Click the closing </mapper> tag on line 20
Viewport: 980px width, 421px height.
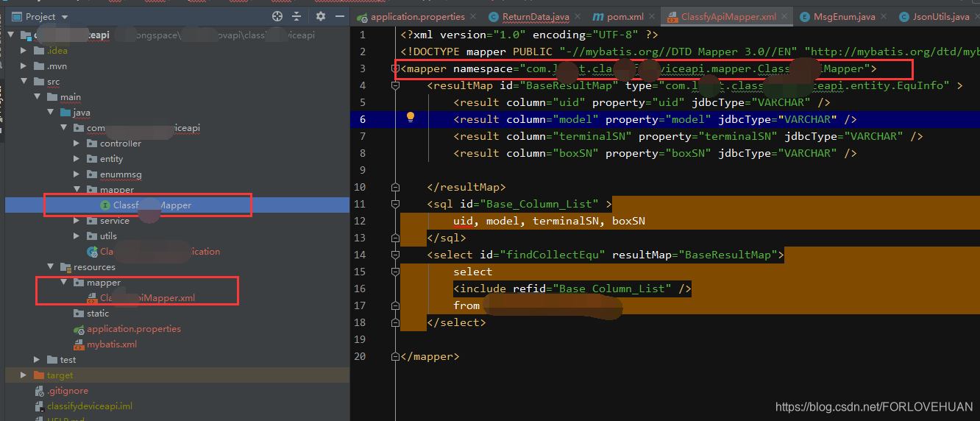(430, 356)
